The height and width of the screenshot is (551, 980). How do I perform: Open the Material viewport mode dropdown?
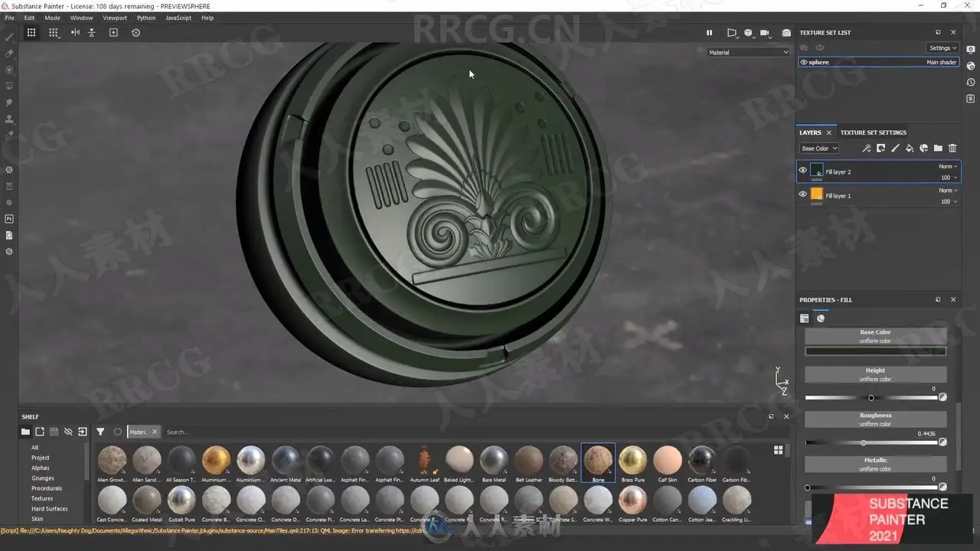(x=748, y=52)
